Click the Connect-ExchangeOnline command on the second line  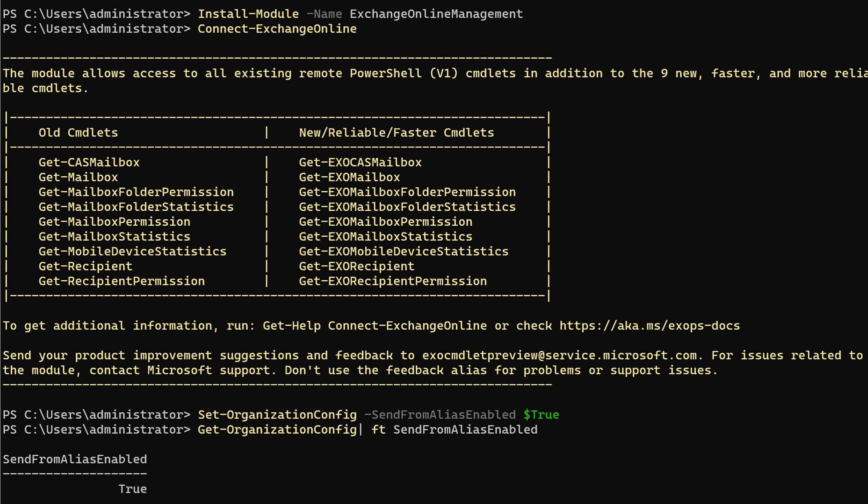point(277,29)
